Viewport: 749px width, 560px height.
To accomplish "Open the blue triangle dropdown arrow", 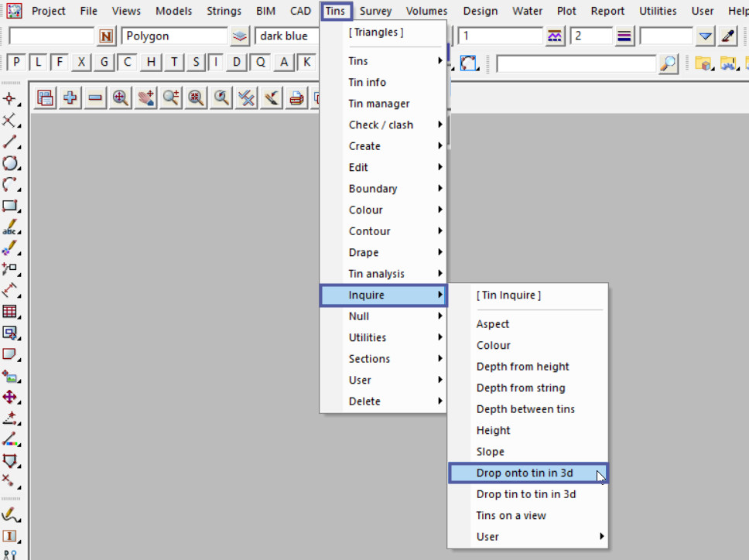I will (705, 36).
